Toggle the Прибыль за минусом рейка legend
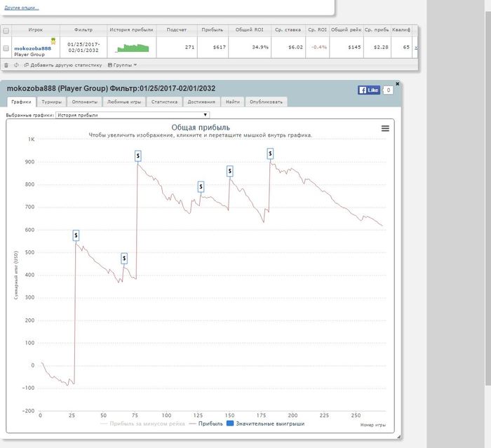The width and height of the screenshot is (491, 448). coord(142,423)
